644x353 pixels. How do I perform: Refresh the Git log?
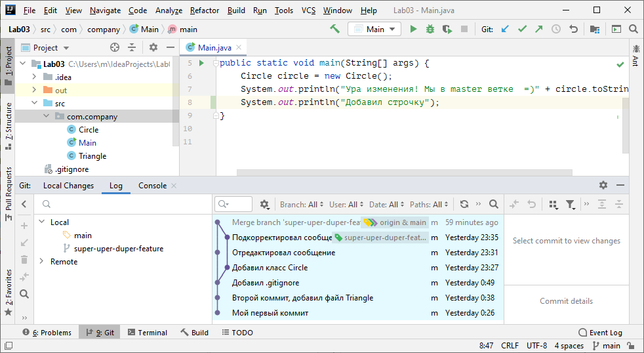click(464, 204)
